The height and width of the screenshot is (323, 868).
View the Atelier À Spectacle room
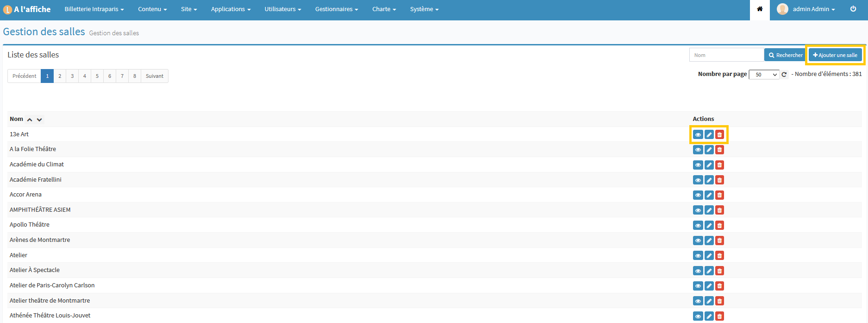[x=698, y=271]
